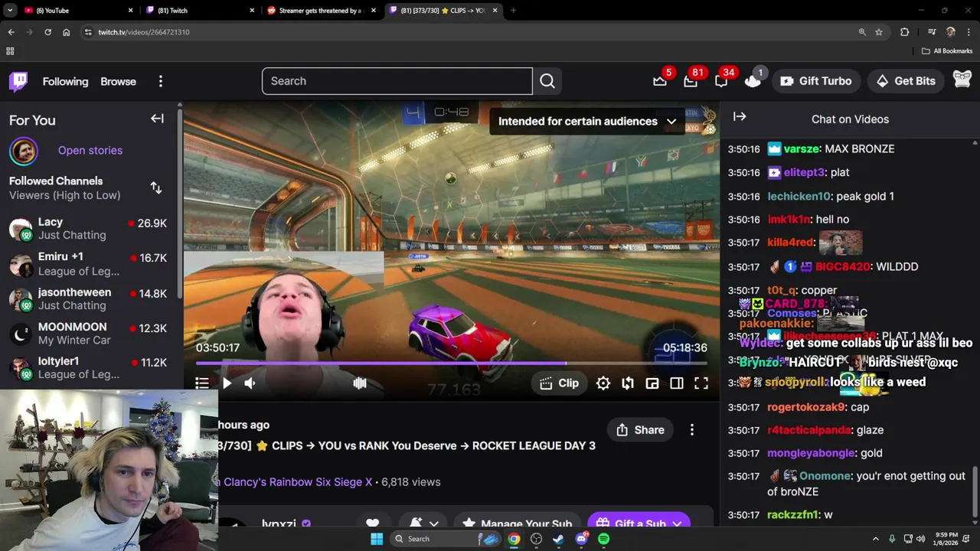Open whispers icon with 34 badge
The height and width of the screenshot is (551, 980).
click(x=721, y=81)
